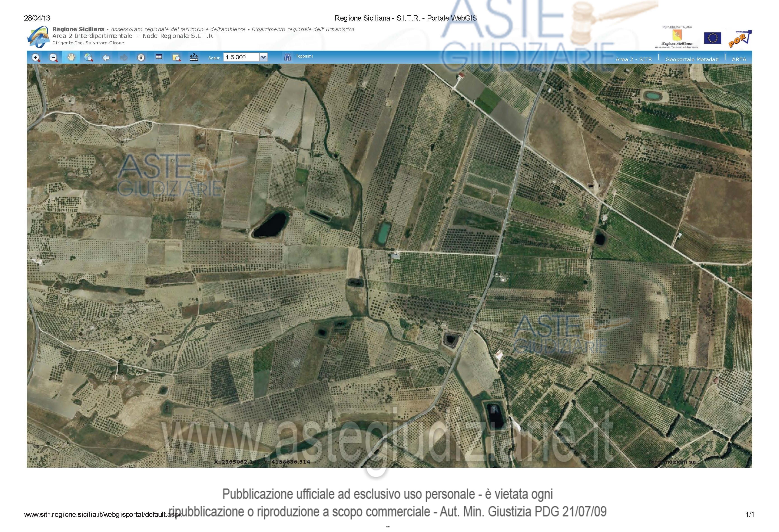Activate the identify info tool
Screen dimensions: 779x532
click(x=141, y=58)
